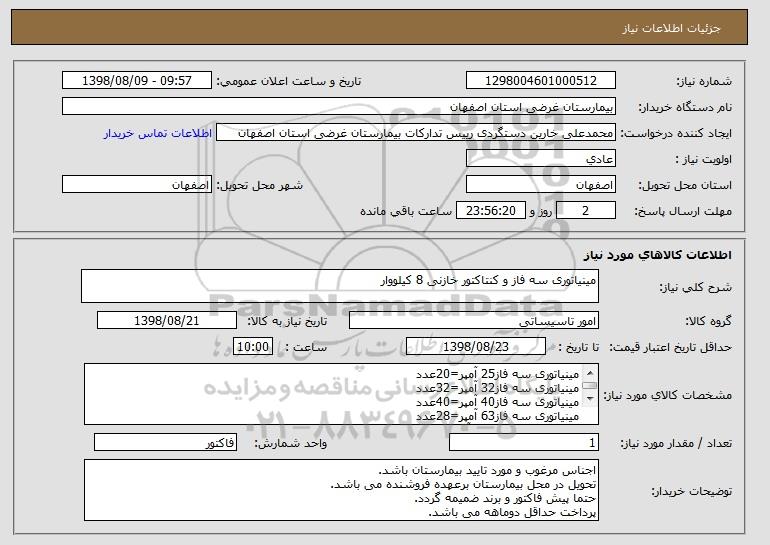Select the priority field showing عادی
Screen dimensions: 770x545
(541, 159)
